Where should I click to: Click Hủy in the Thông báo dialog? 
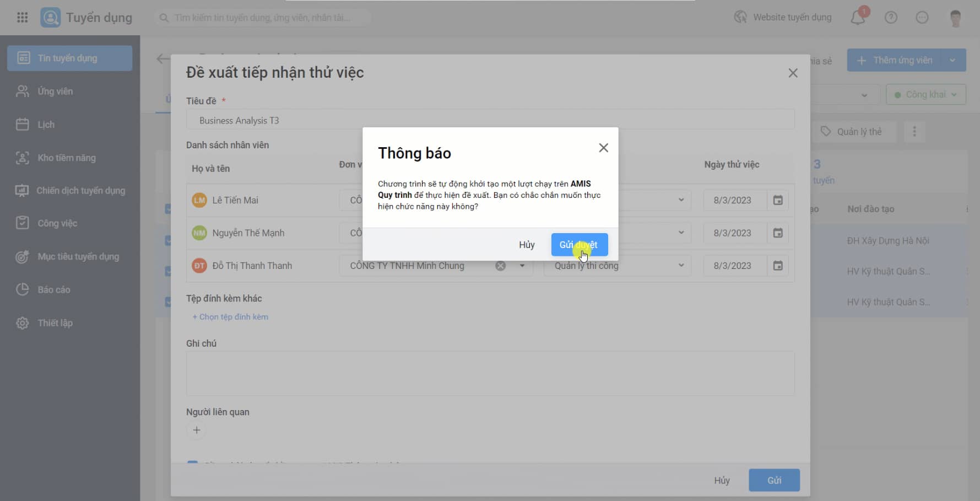tap(527, 245)
